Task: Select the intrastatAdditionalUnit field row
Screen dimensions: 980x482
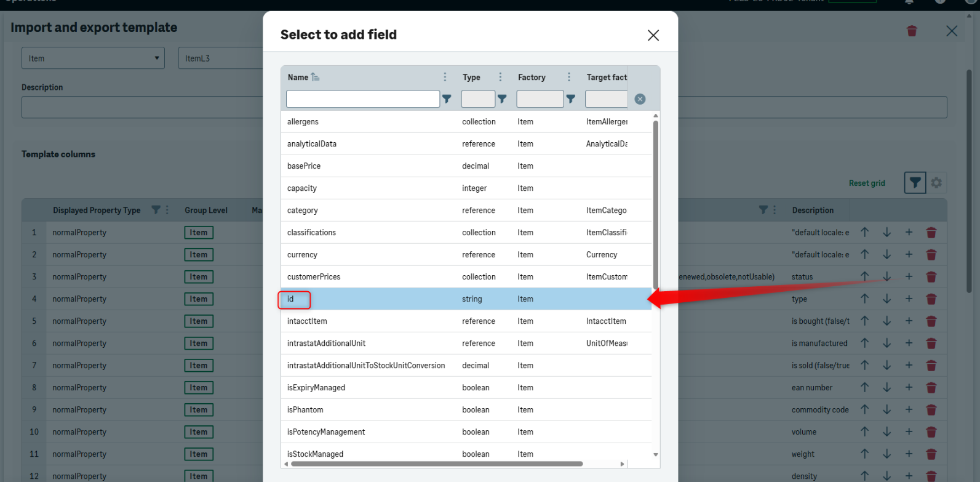Action: pos(466,343)
